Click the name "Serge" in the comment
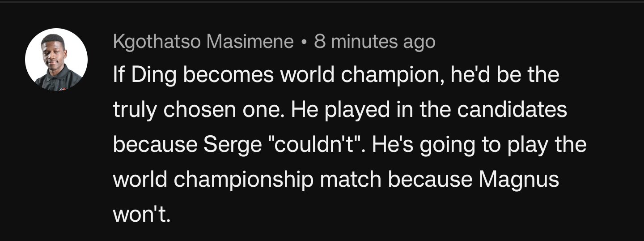644x241 pixels. [225, 145]
